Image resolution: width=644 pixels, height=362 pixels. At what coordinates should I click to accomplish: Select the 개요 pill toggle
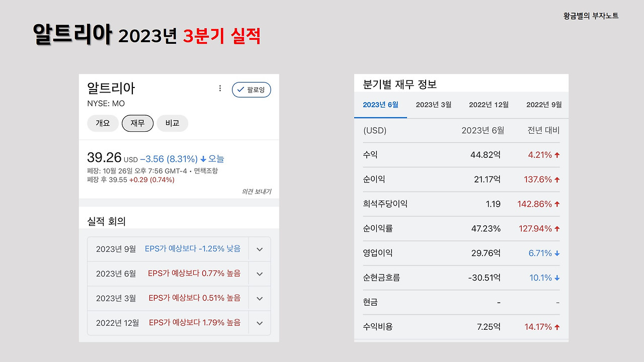pyautogui.click(x=103, y=123)
